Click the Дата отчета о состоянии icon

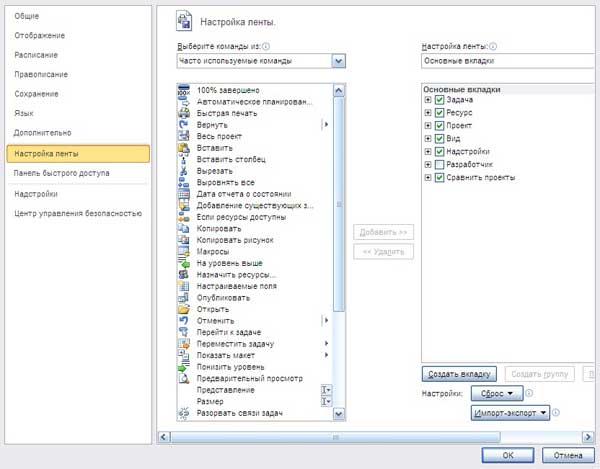[184, 194]
